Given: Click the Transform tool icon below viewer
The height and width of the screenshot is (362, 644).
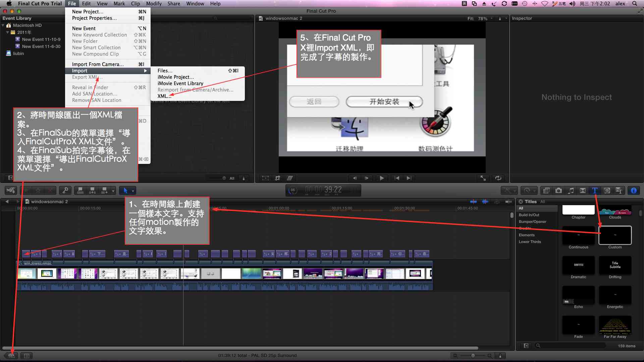Looking at the screenshot, I should tap(265, 178).
